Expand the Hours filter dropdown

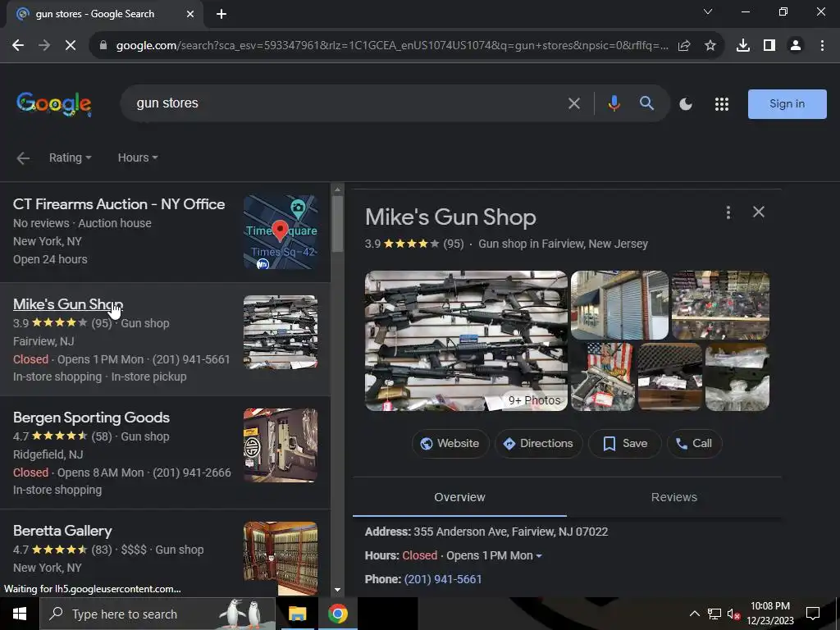[x=138, y=157]
